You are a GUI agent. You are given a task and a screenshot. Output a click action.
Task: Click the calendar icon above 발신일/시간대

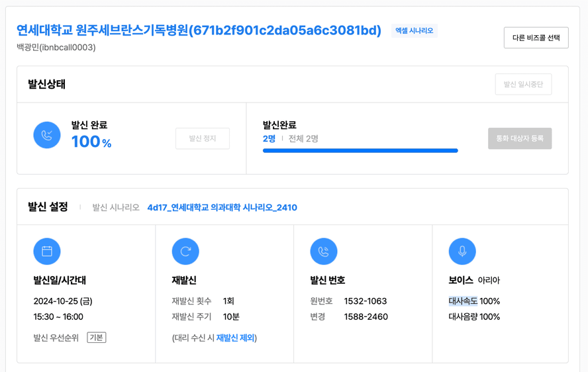pyautogui.click(x=47, y=252)
